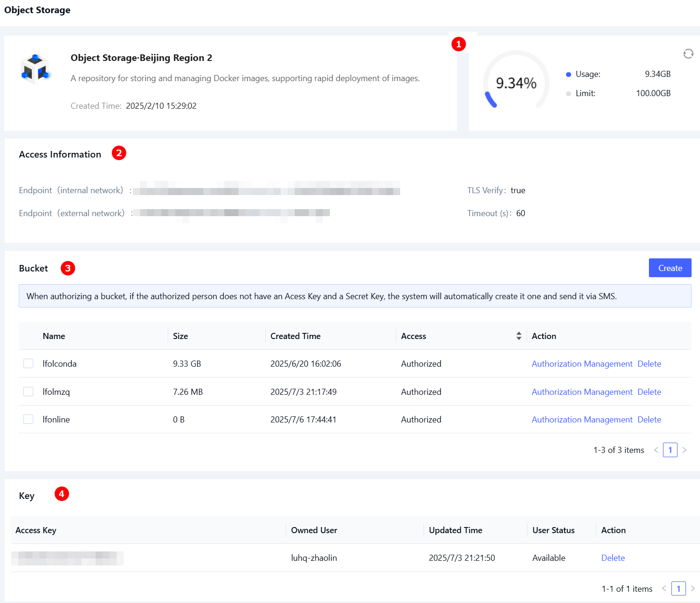Image resolution: width=700 pixels, height=603 pixels.
Task: Select the lfolconda bucket checkbox
Action: (29, 363)
